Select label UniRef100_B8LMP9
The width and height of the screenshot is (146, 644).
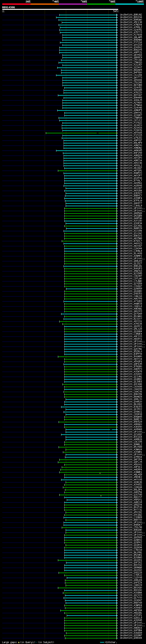click(x=131, y=143)
